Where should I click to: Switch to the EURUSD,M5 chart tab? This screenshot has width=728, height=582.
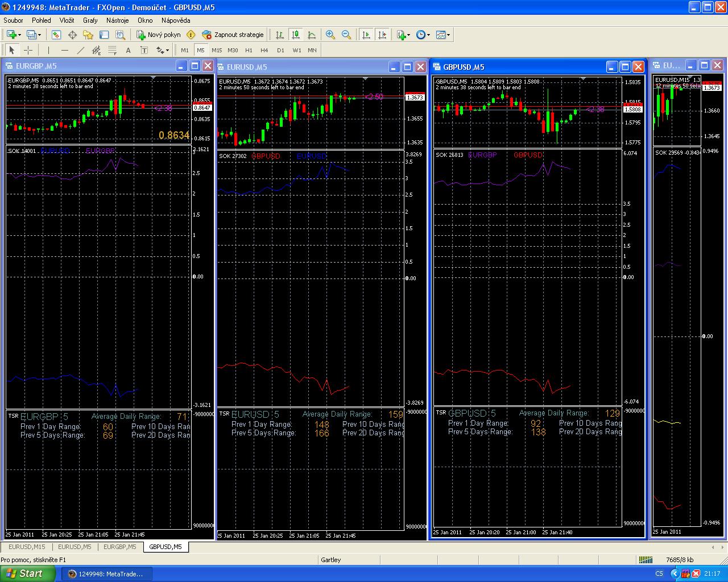coord(75,547)
